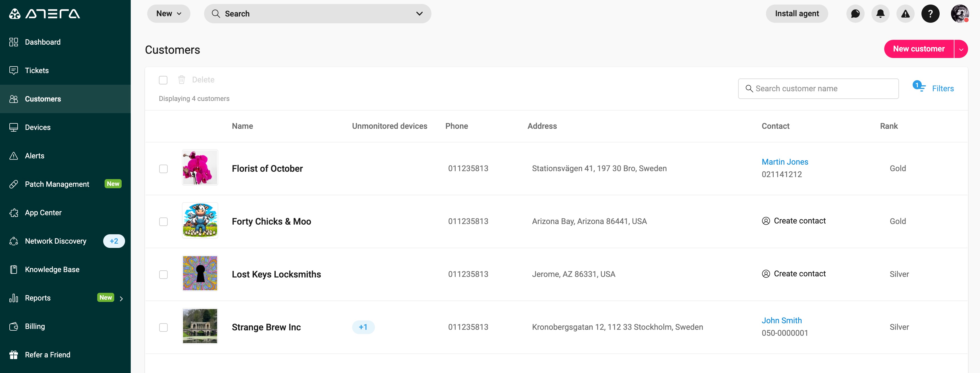Open the New customer dropdown arrow
The height and width of the screenshot is (373, 980).
pyautogui.click(x=961, y=49)
